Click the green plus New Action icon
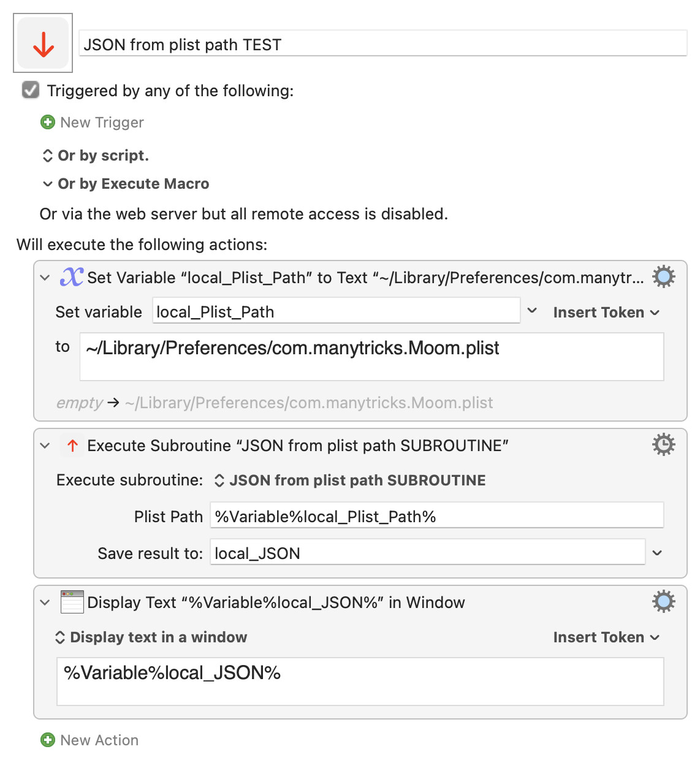This screenshot has height=760, width=700. pos(47,740)
